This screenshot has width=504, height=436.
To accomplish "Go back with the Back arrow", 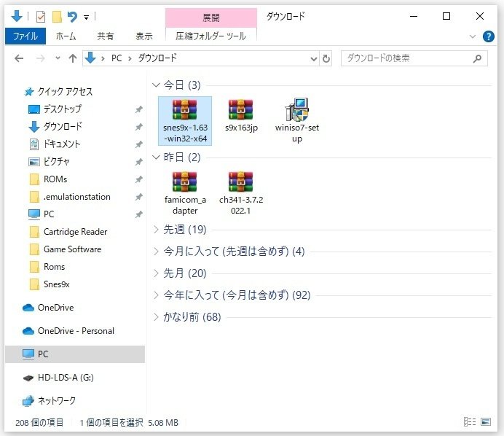I will tap(19, 58).
